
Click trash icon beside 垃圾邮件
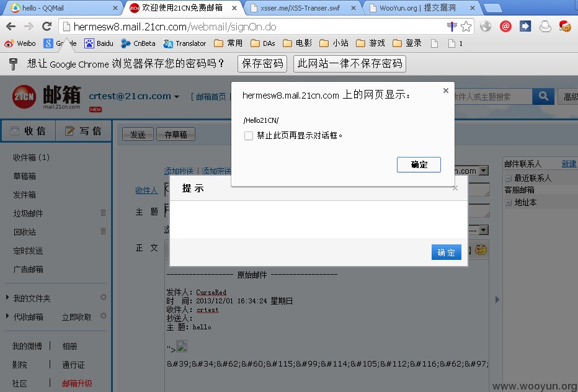click(103, 213)
